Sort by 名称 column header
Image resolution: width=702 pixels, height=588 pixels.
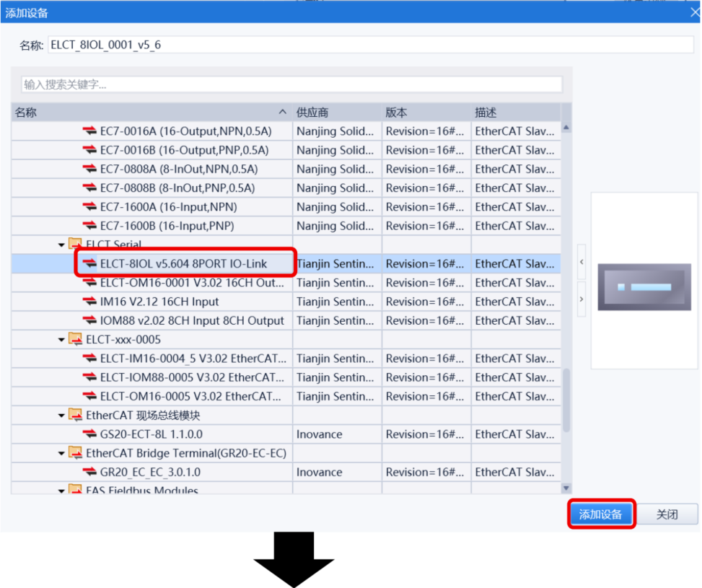144,113
